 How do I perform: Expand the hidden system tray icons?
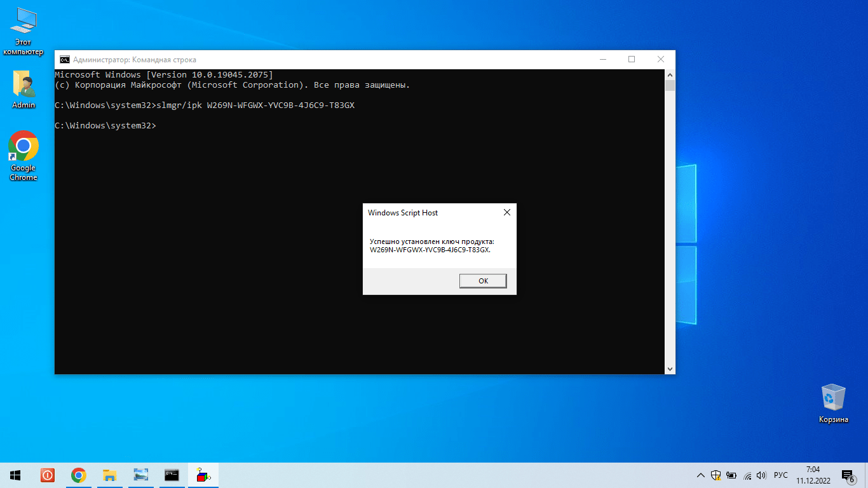[701, 475]
